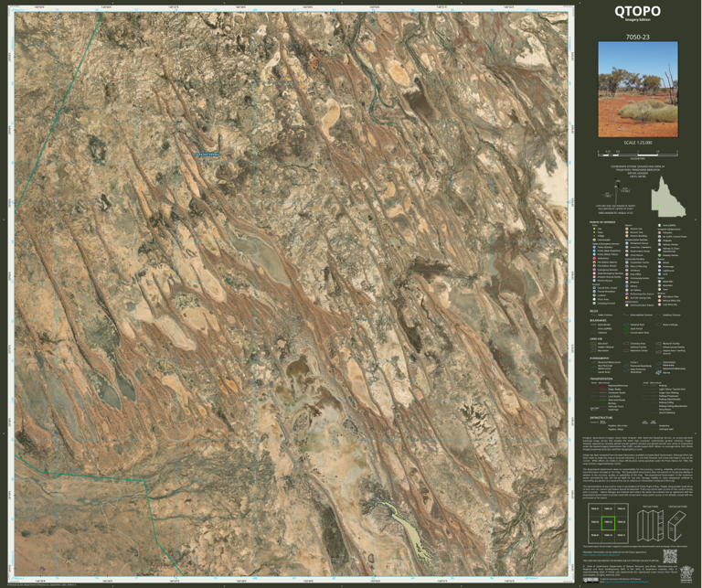Click the TRANSPORTATION legend heading
This screenshot has width=702, height=588.
coord(601,379)
